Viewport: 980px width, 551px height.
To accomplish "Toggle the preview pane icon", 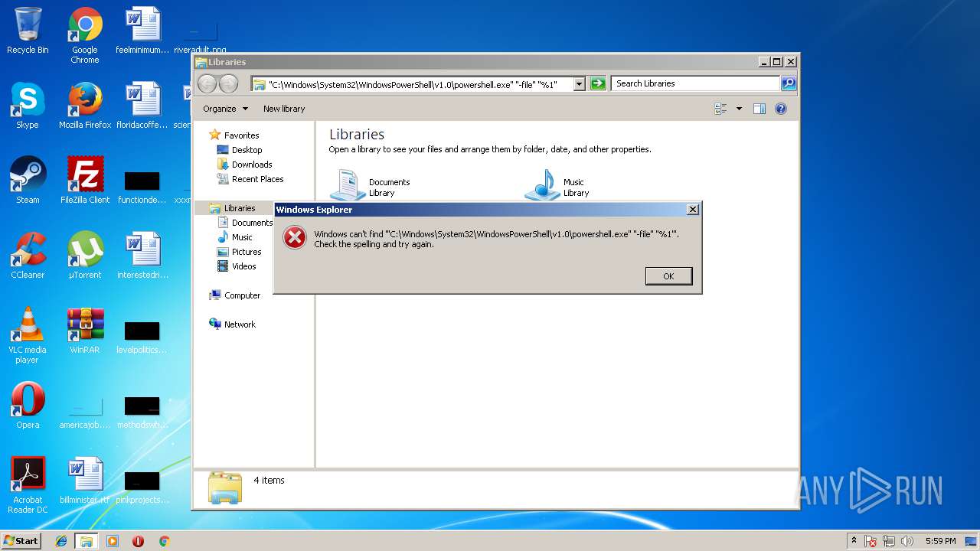I will [759, 109].
